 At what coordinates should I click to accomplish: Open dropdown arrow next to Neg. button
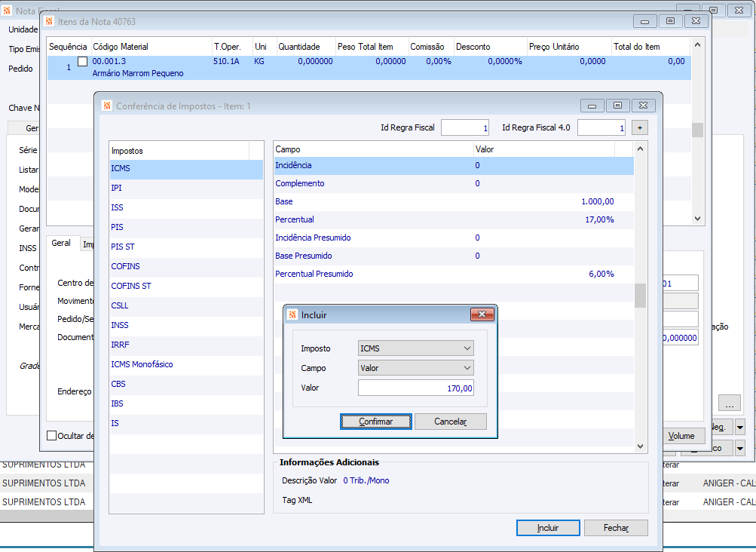[x=740, y=427]
